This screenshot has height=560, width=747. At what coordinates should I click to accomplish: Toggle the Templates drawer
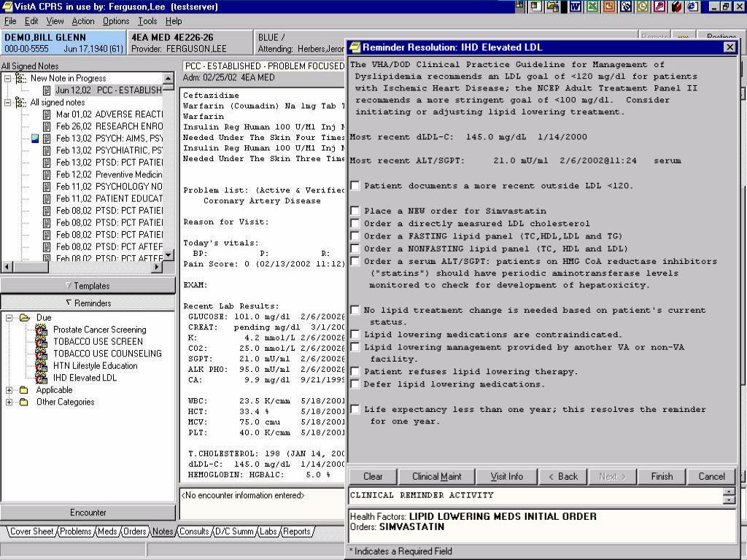point(88,286)
